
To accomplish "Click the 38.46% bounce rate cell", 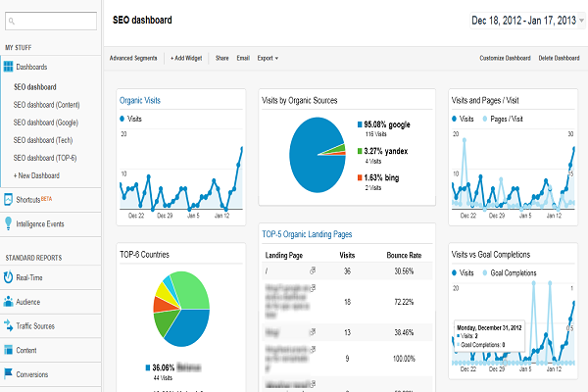I will coord(404,332).
